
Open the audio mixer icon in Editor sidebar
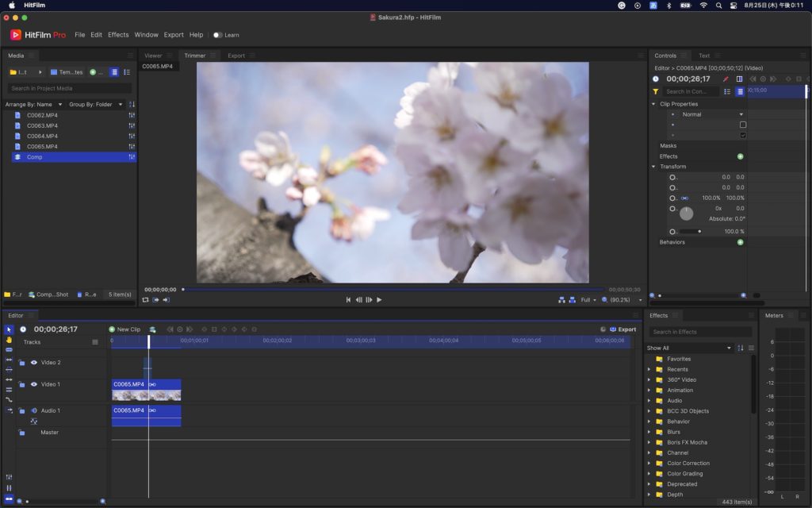coord(9,476)
